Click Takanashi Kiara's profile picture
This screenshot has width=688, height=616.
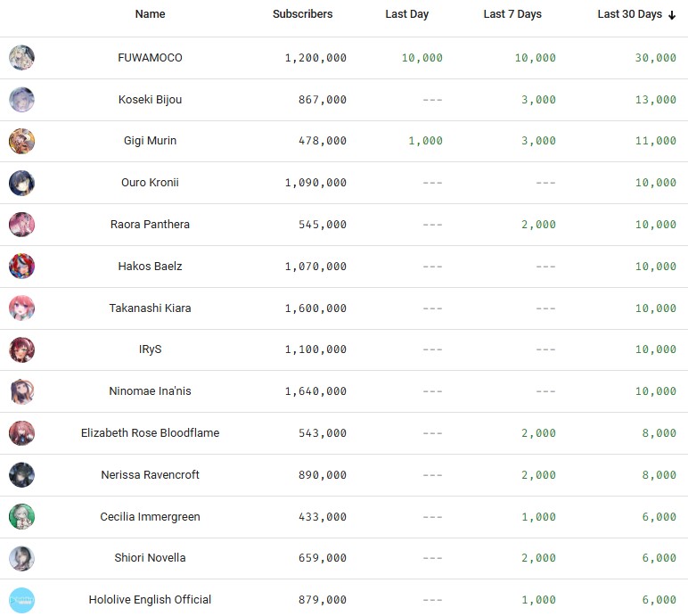[x=21, y=308]
